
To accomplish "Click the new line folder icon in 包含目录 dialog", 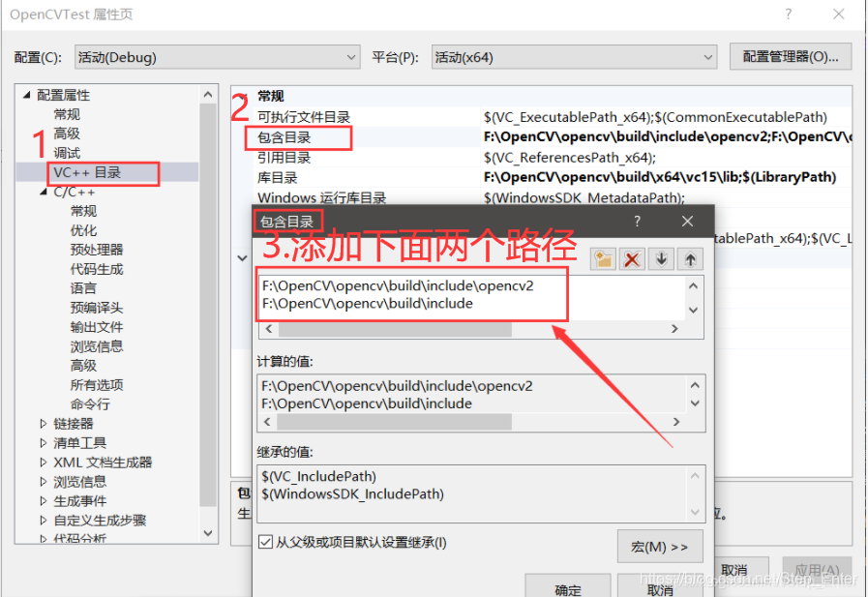I will click(x=603, y=259).
